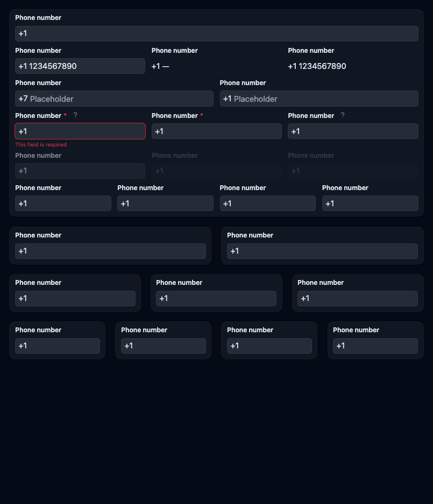Image resolution: width=433 pixels, height=504 pixels.
Task: Click the bordered input containing +1 1234567890
Action: click(80, 66)
